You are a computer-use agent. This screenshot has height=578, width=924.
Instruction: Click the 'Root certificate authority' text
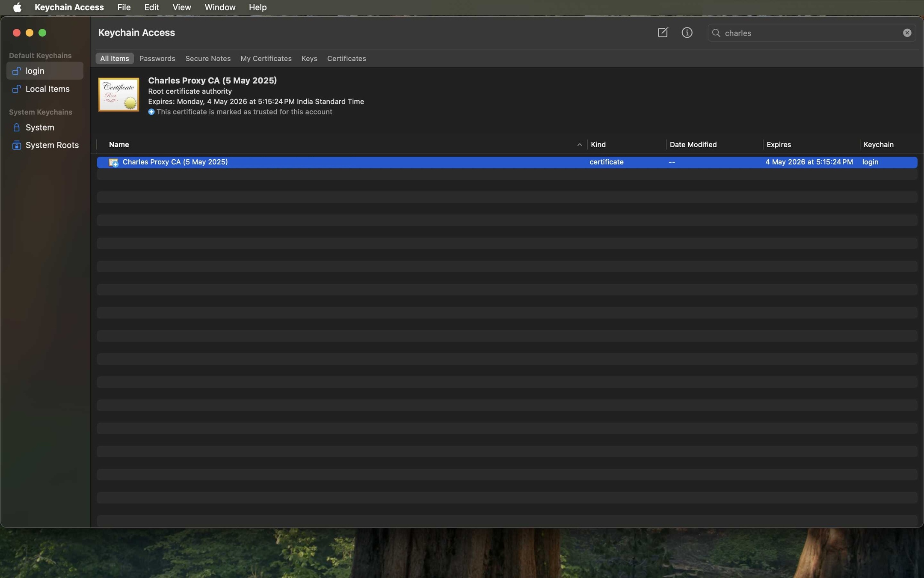(x=190, y=91)
